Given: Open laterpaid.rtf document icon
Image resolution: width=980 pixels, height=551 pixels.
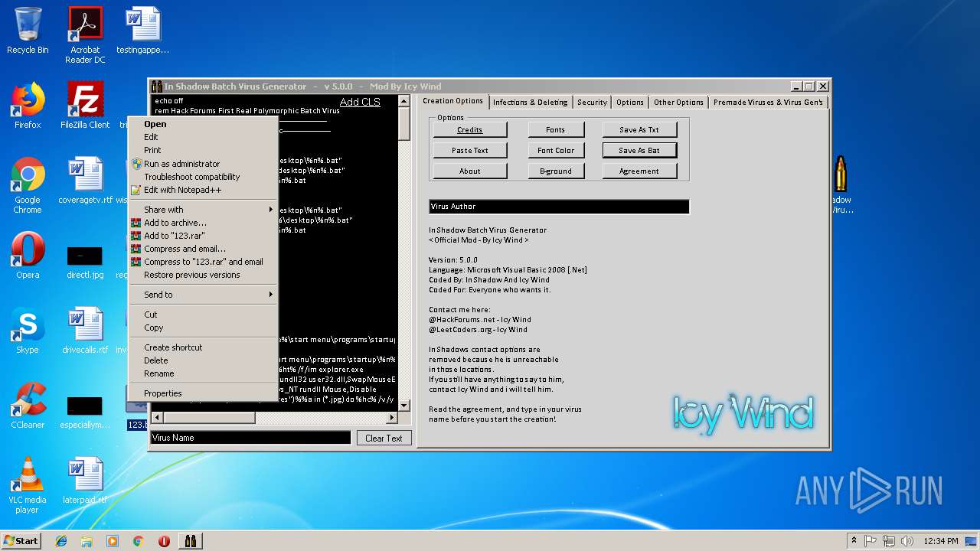Looking at the screenshot, I should point(85,481).
